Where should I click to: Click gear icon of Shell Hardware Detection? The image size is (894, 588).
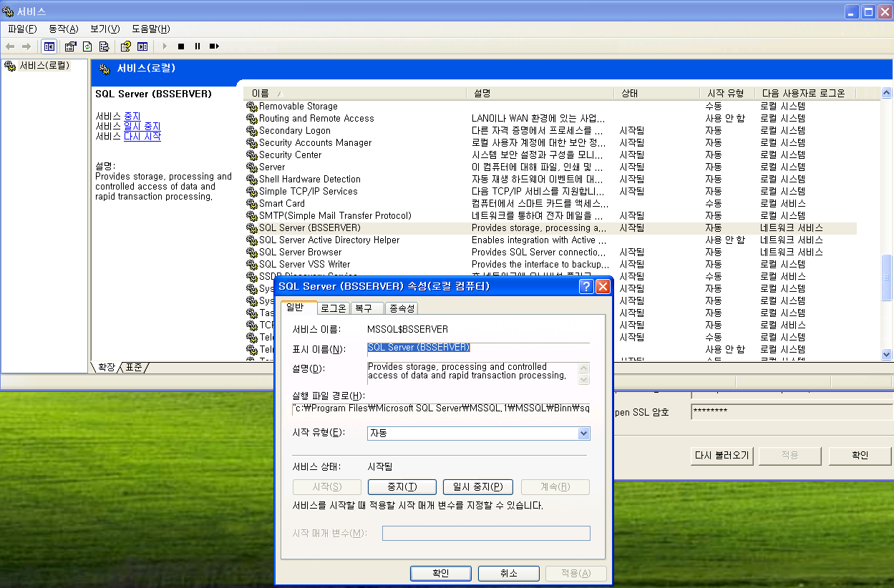(251, 179)
